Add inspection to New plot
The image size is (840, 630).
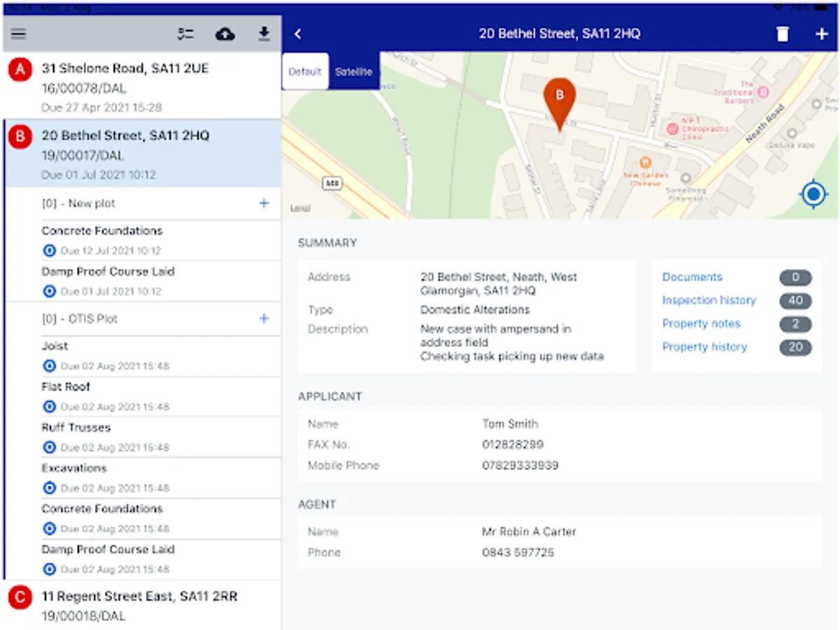(264, 204)
